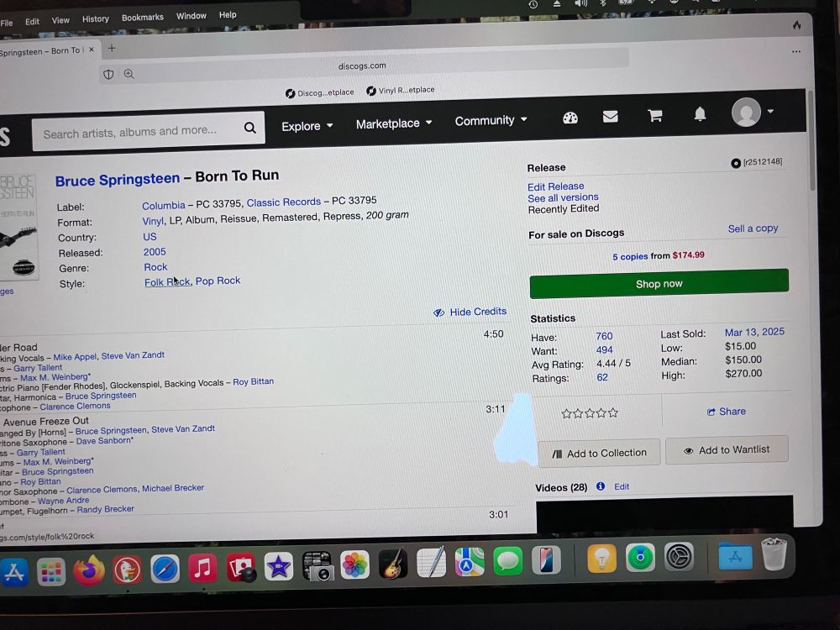Open TextEdit from the Dock
This screenshot has height=630, width=840.
431,563
